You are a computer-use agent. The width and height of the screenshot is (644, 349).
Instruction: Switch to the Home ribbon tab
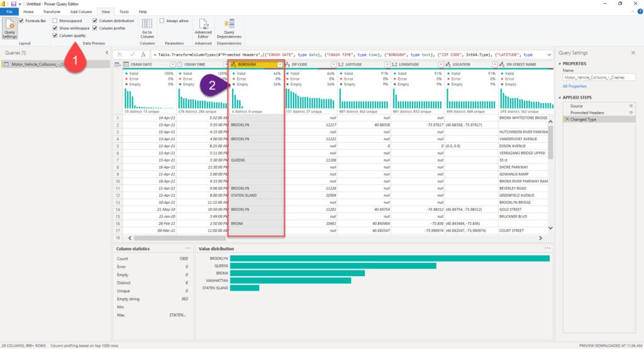pos(28,11)
